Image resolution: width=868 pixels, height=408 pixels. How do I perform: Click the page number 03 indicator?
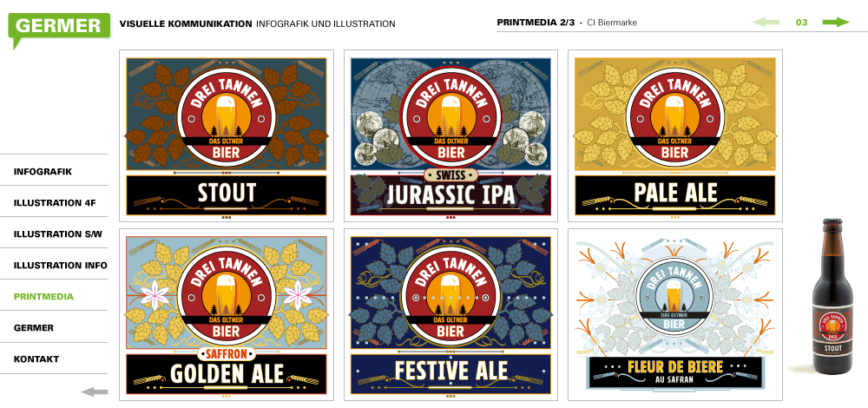coord(801,23)
